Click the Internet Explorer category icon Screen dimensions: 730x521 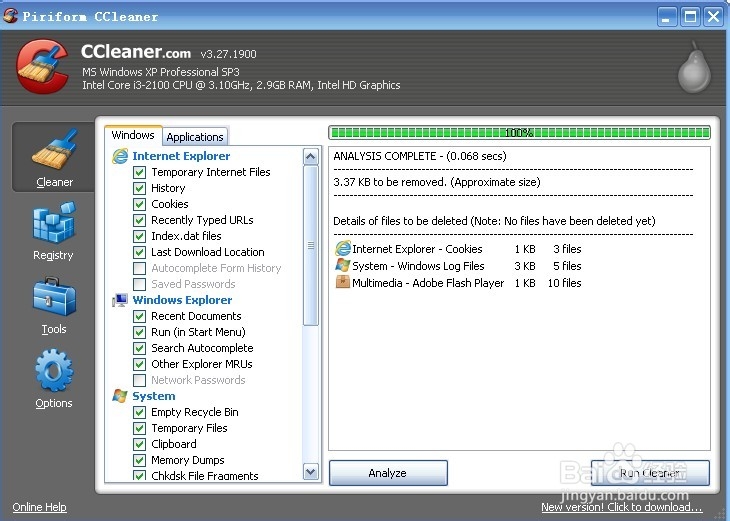(x=120, y=156)
